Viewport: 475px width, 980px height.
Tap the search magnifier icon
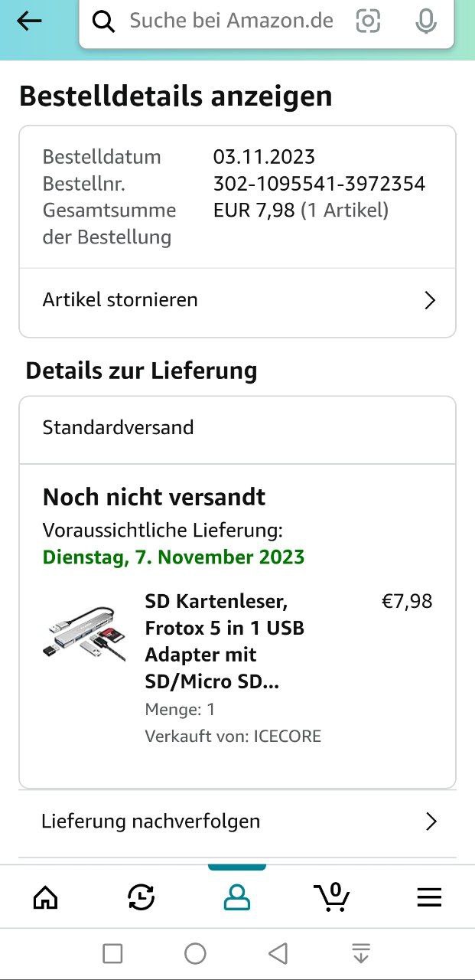[104, 21]
